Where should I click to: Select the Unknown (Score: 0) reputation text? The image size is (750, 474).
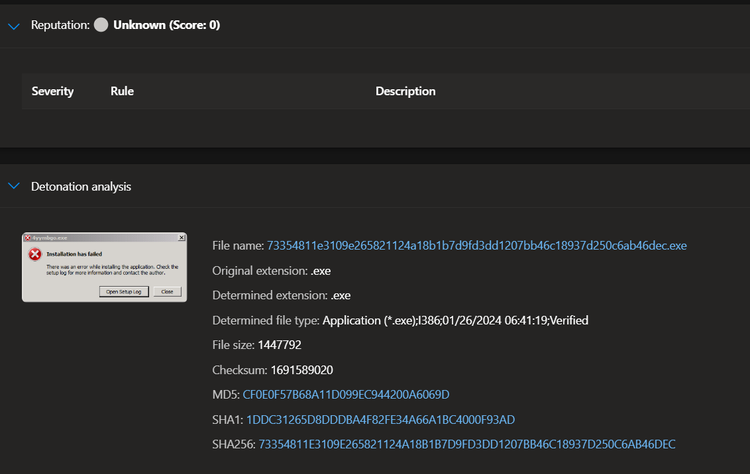166,25
